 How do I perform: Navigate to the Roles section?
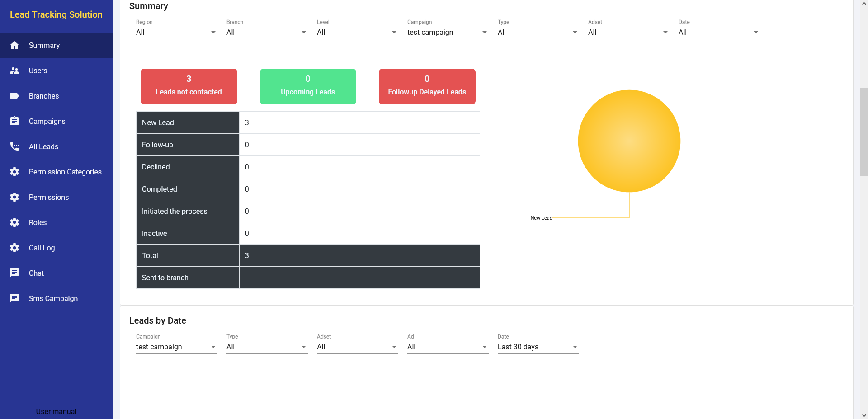(x=38, y=222)
